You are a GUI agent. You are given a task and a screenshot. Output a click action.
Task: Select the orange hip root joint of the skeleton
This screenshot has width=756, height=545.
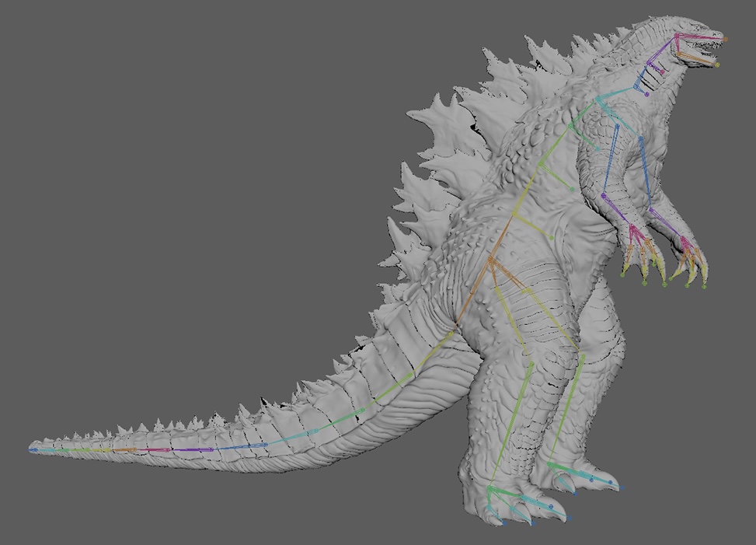click(491, 260)
